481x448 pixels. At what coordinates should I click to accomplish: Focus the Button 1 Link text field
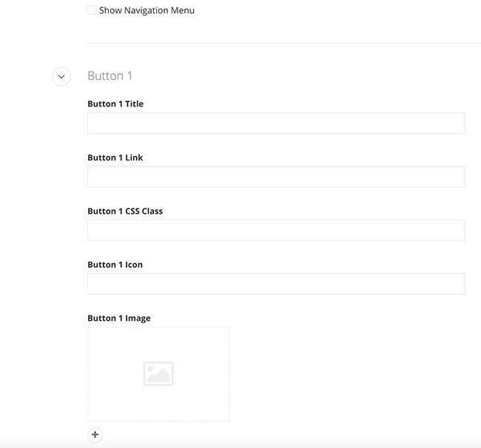pyautogui.click(x=275, y=177)
